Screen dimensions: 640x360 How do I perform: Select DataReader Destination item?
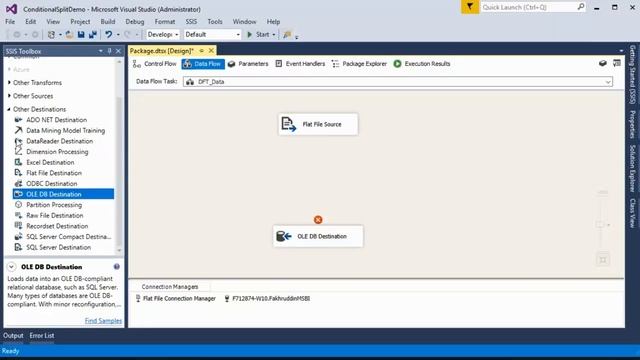60,141
